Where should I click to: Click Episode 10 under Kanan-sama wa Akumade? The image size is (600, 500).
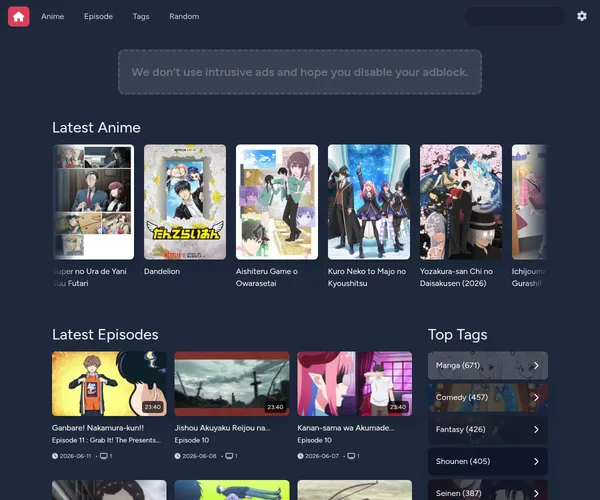pos(315,440)
